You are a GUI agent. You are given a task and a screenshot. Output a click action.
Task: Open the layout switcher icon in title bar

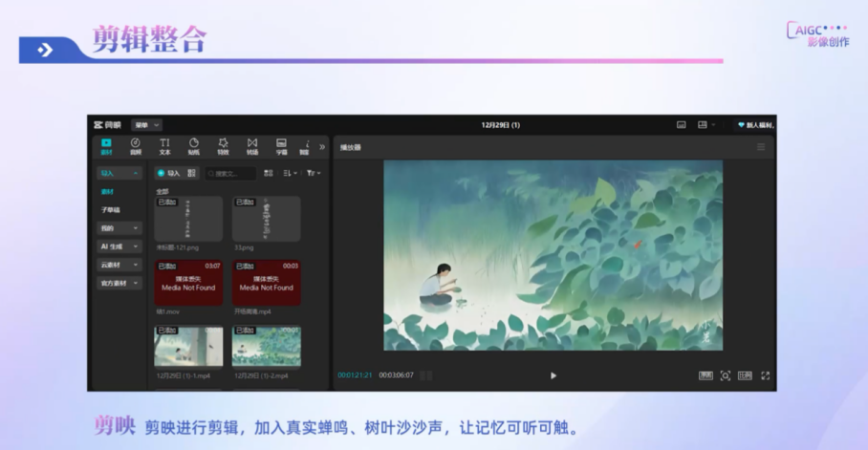coord(705,125)
